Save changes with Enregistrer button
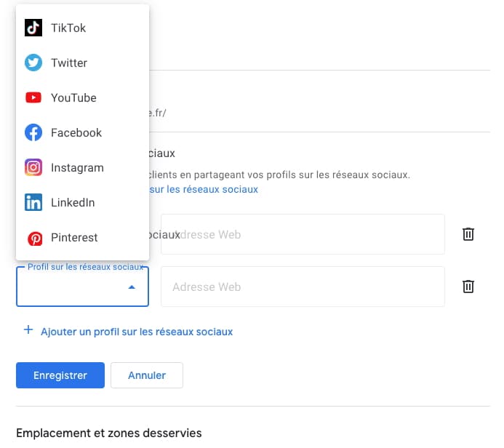The image size is (504, 448). pyautogui.click(x=60, y=375)
